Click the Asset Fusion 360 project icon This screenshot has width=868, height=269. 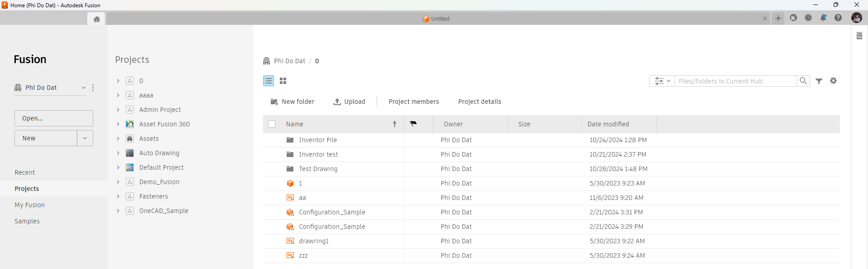pos(130,124)
